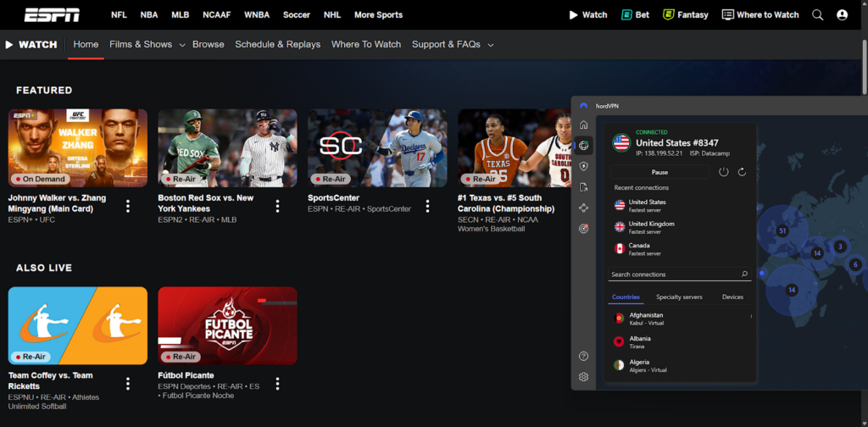The height and width of the screenshot is (427, 868).
Task: Click the Watch play icon in the top bar
Action: [x=574, y=15]
